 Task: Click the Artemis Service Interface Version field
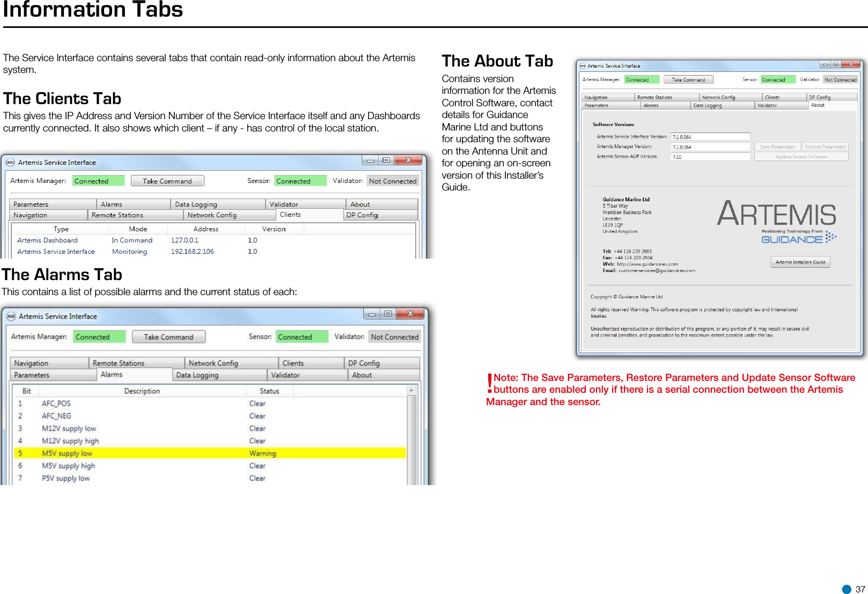(710, 137)
